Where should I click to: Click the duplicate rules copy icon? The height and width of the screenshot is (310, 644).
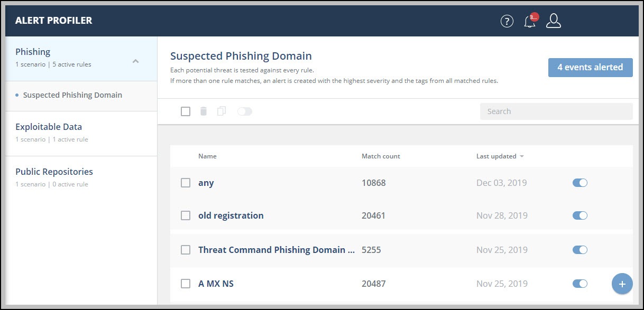click(222, 111)
